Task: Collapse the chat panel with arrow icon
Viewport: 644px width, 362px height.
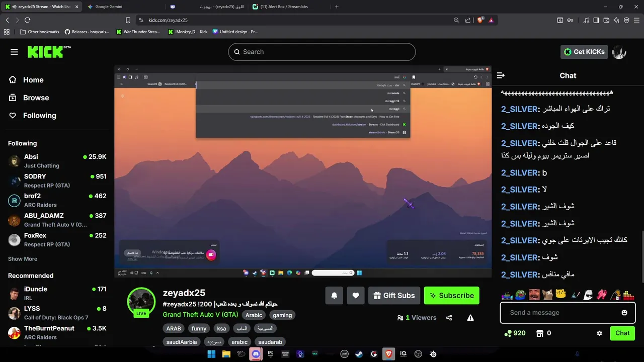Action: click(x=501, y=75)
